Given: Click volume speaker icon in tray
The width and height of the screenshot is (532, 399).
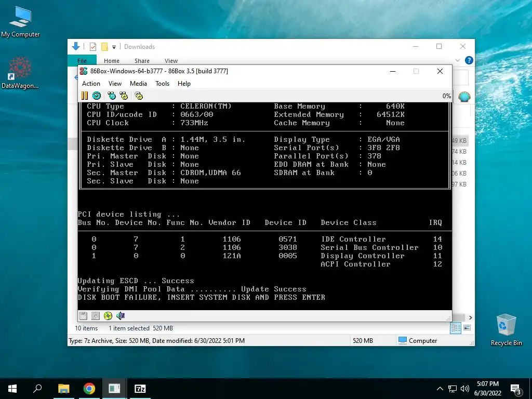Looking at the screenshot, I should point(465,389).
